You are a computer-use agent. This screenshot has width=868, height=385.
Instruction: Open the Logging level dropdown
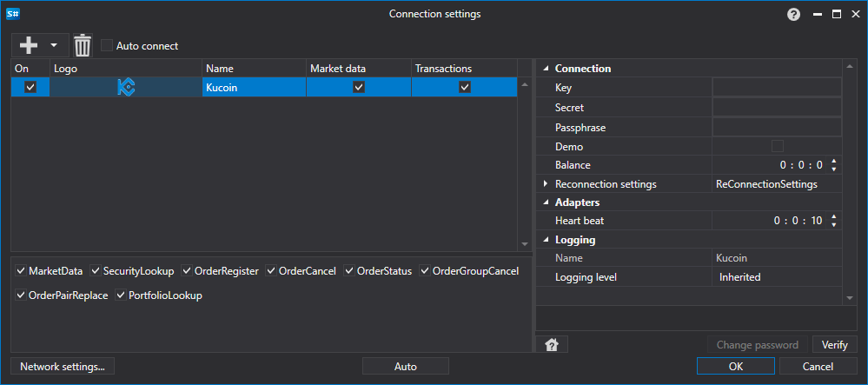pyautogui.click(x=777, y=277)
